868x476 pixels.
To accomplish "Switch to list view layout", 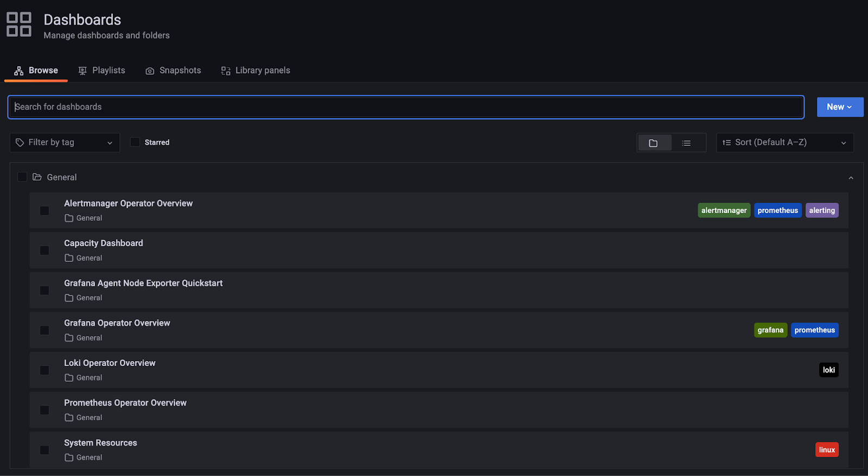I will pos(686,143).
